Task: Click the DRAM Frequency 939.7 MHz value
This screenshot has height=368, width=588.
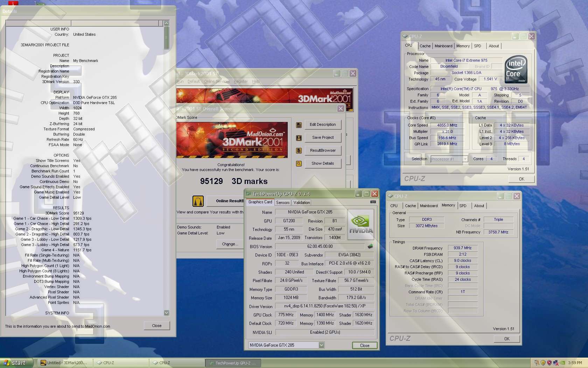Action: click(x=463, y=248)
